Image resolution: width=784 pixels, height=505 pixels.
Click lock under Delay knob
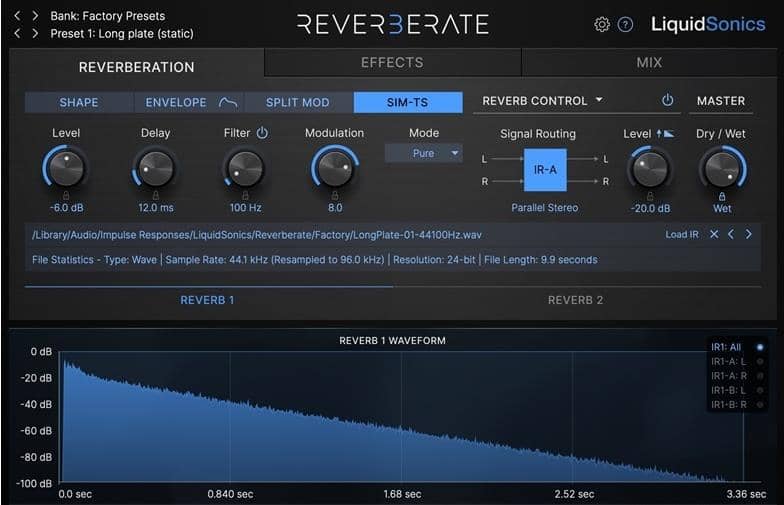coord(156,195)
